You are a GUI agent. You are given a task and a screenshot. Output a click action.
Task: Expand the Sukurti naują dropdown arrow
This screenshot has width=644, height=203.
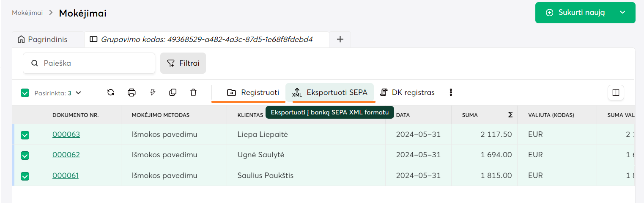coord(622,13)
